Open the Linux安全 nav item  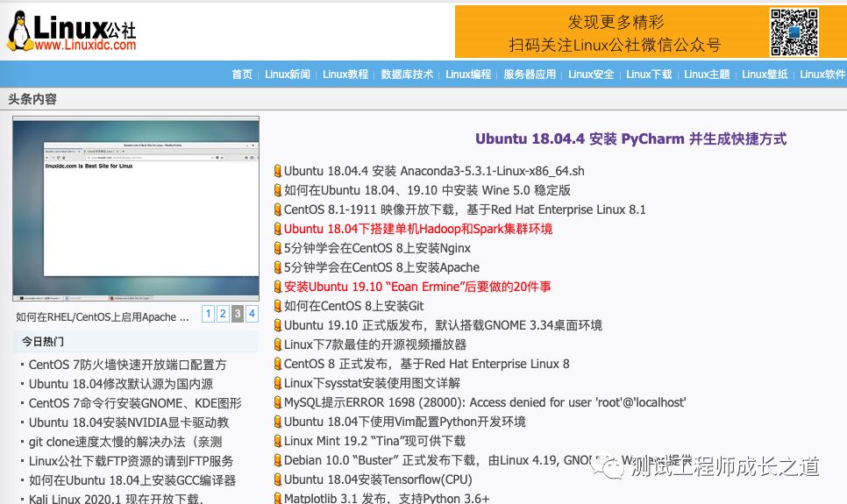tap(591, 74)
